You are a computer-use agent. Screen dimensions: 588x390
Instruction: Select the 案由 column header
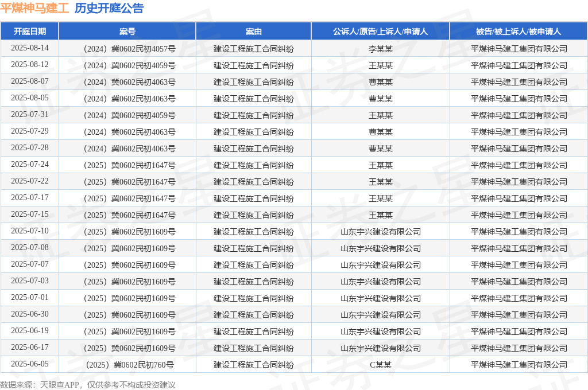[253, 32]
